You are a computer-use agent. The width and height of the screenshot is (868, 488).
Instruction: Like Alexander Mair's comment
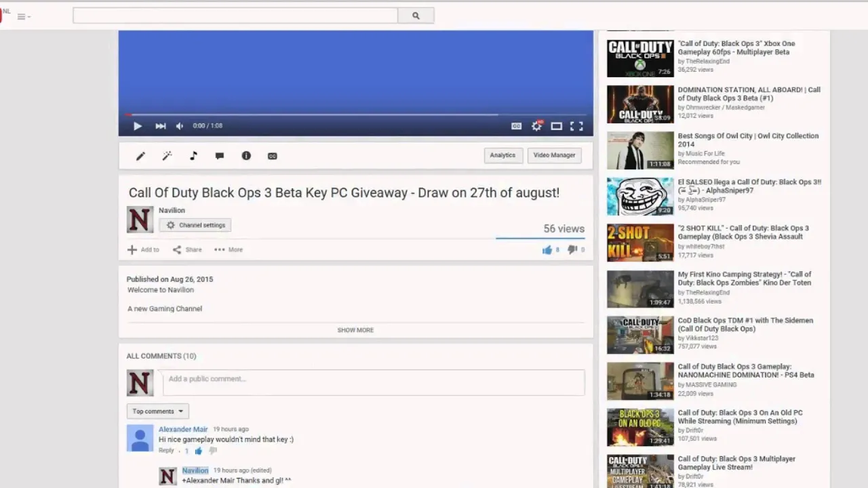click(199, 451)
